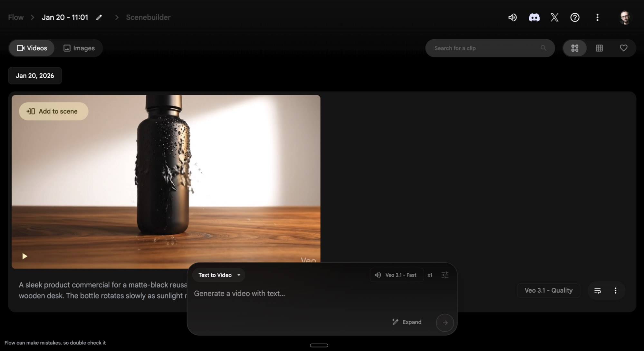Viewport: 644px width, 351px height.
Task: Open the generation settings sliders icon
Action: [445, 275]
